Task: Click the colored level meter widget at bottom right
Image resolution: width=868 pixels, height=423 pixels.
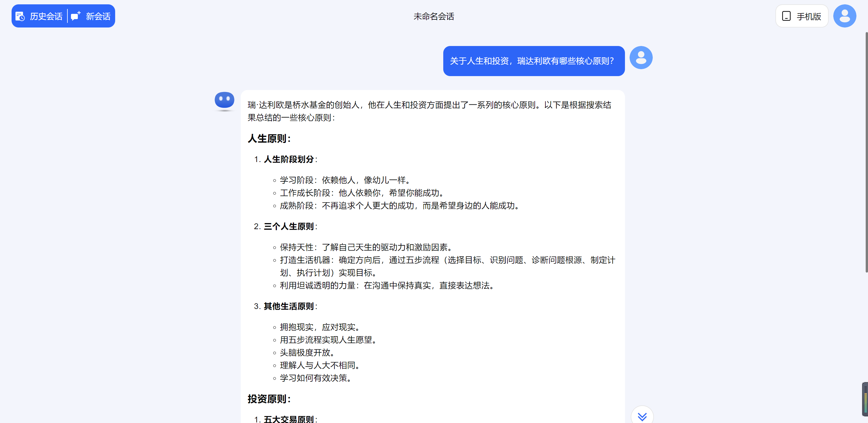Action: [x=865, y=399]
